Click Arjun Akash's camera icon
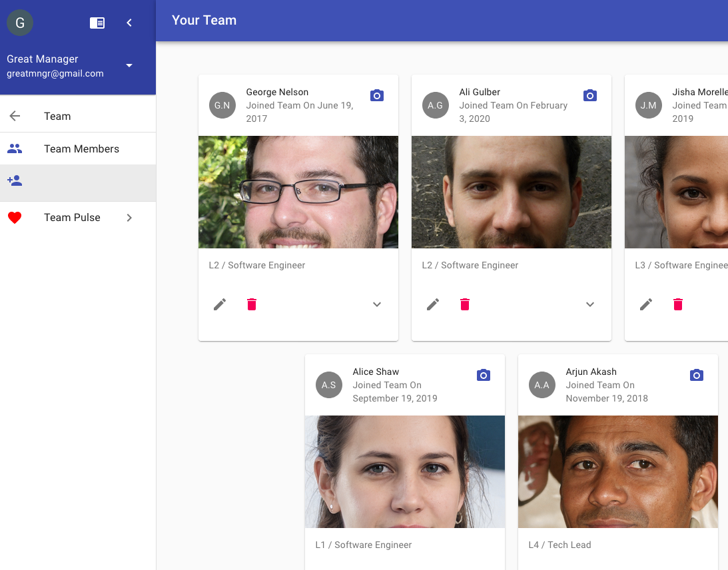The width and height of the screenshot is (728, 570). click(697, 375)
